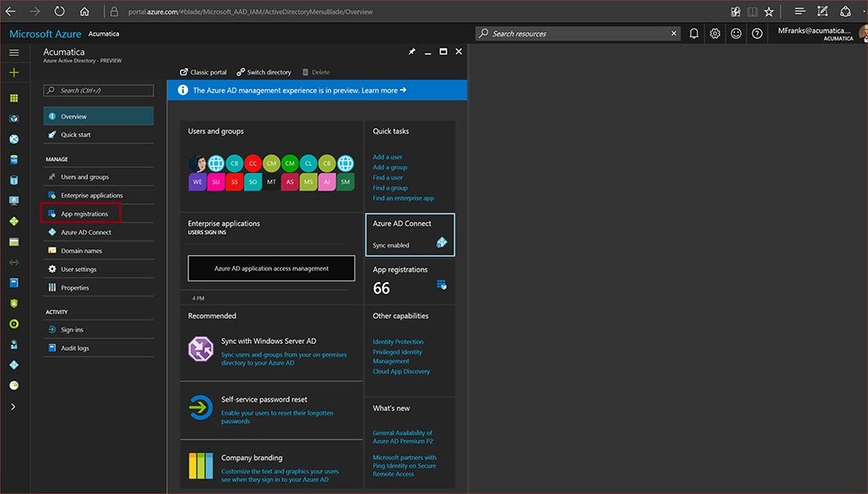The height and width of the screenshot is (494, 868).
Task: Go to browser home page
Action: pyautogui.click(x=84, y=11)
